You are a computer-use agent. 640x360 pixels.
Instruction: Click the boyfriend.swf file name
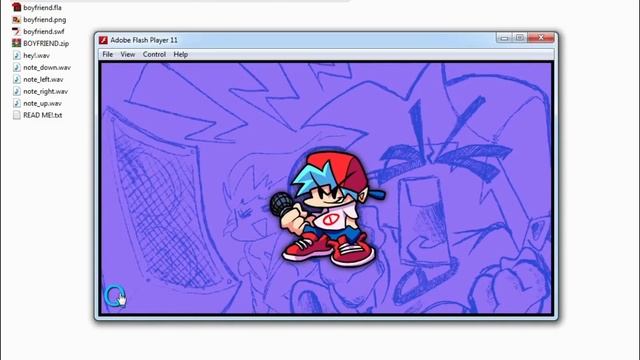tap(44, 31)
